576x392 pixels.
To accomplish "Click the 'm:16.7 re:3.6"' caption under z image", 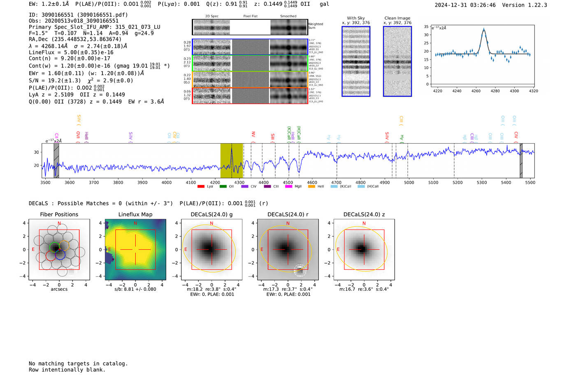I will tap(364, 289).
